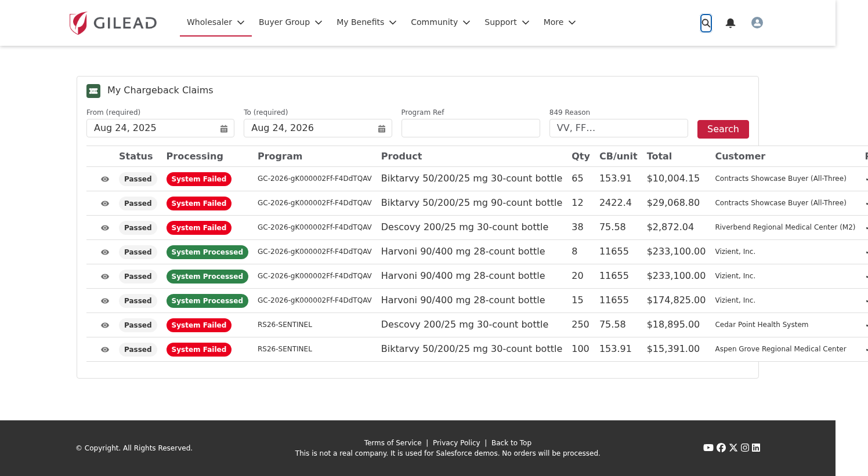This screenshot has height=476, width=868.
Task: Click the $15,391.00 total cell
Action: tap(673, 349)
